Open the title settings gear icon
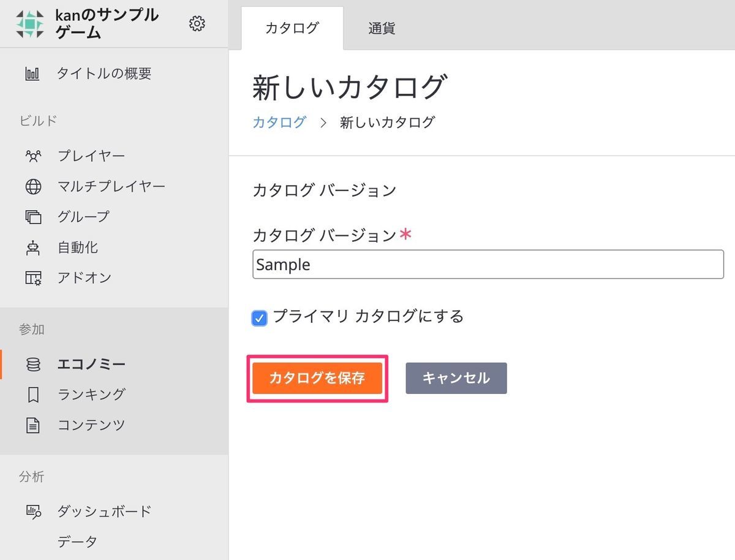The width and height of the screenshot is (735, 560). (197, 23)
